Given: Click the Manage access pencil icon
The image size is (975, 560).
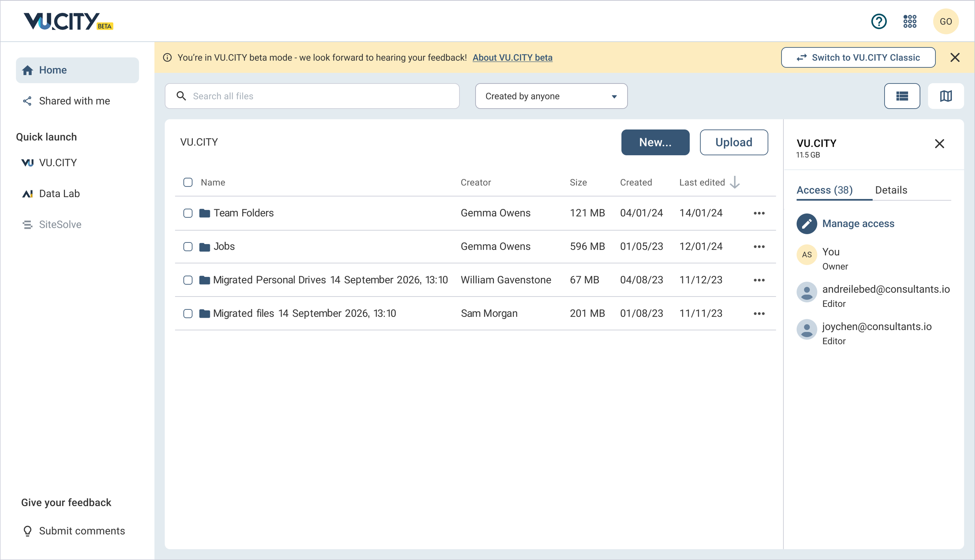Looking at the screenshot, I should (807, 224).
